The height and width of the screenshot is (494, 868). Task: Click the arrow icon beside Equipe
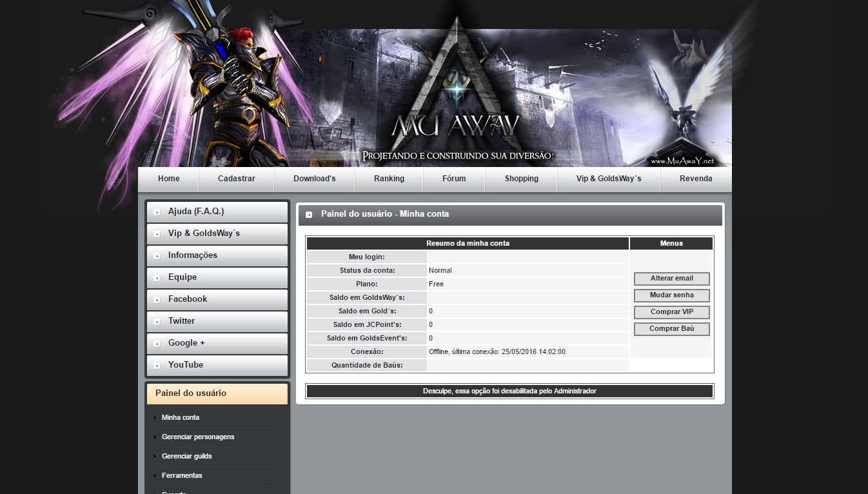(157, 278)
